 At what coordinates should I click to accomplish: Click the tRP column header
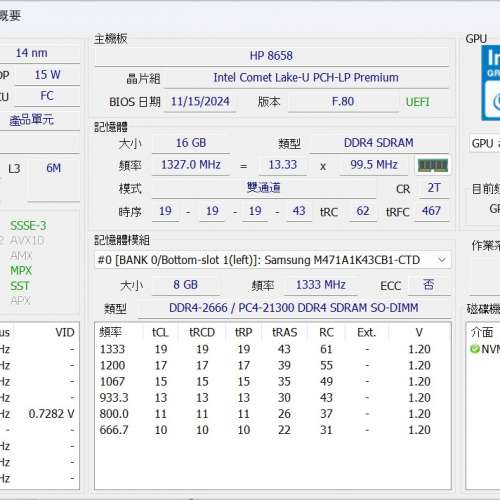(243, 333)
